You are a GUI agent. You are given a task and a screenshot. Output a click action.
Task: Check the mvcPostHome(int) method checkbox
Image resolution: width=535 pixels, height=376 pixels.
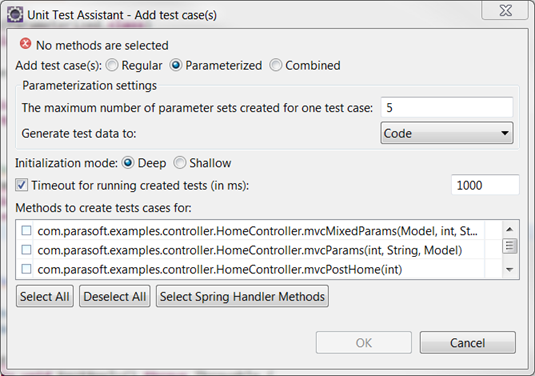(x=26, y=269)
